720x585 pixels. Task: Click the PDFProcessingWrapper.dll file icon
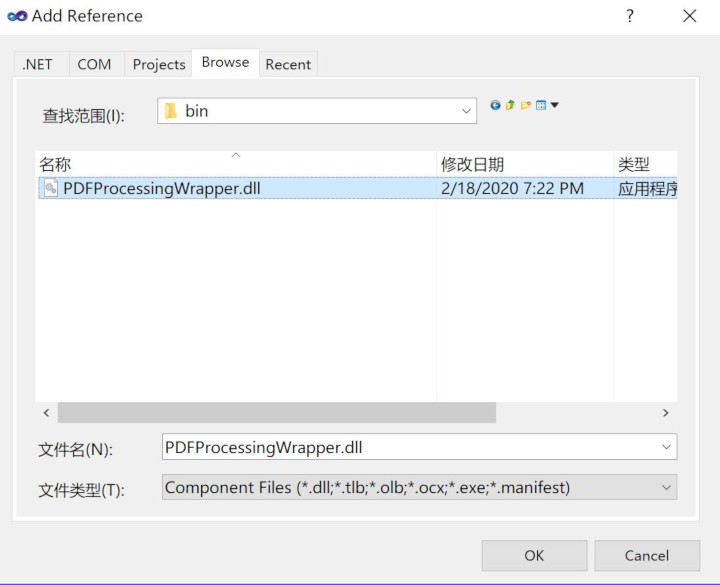pyautogui.click(x=50, y=188)
